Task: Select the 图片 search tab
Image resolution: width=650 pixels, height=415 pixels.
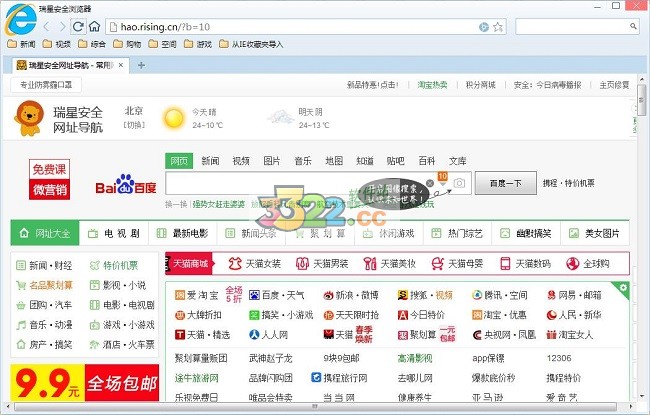Action: (272, 161)
